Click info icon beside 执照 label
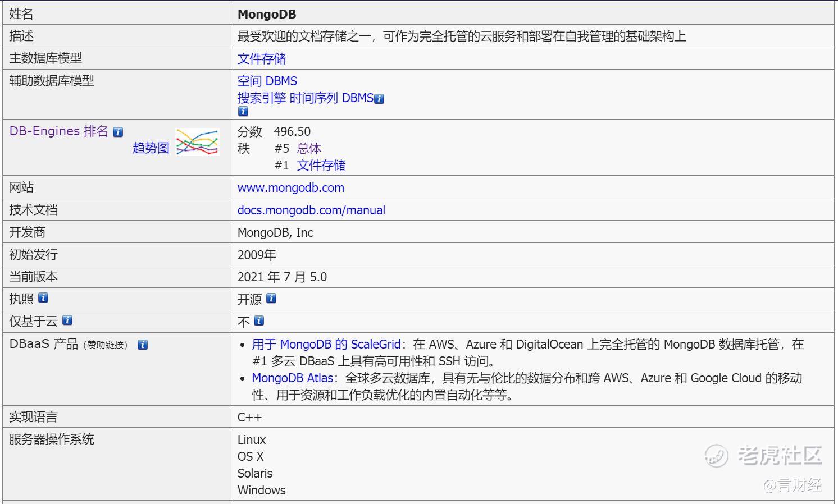This screenshot has width=838, height=504. (43, 298)
